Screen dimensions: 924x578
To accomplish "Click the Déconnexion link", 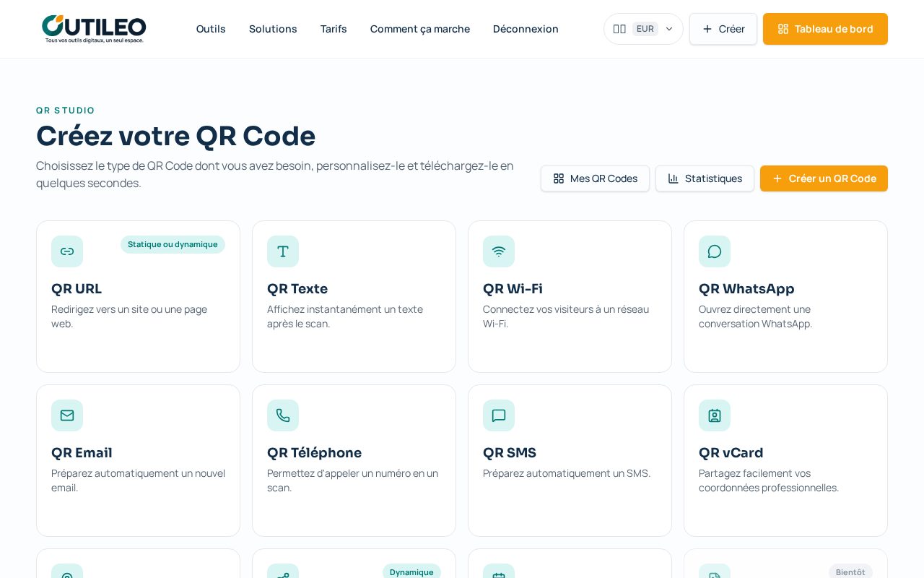I will [526, 29].
